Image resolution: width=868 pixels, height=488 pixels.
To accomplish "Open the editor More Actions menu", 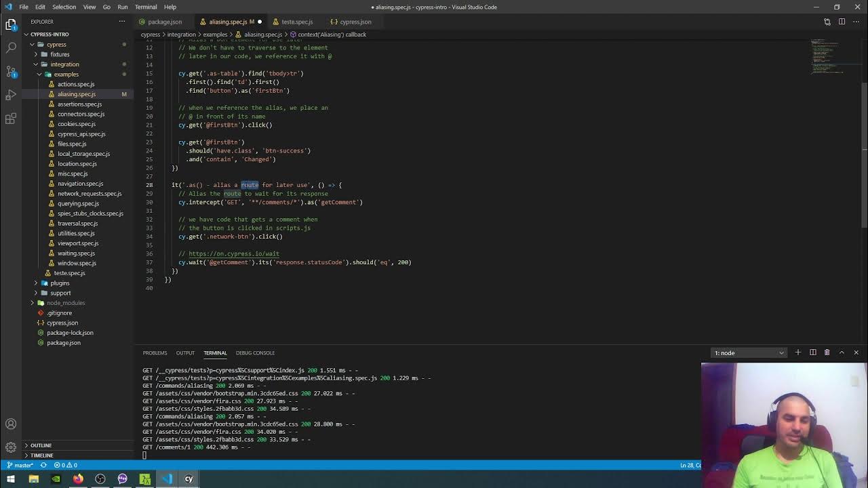I will pos(856,22).
